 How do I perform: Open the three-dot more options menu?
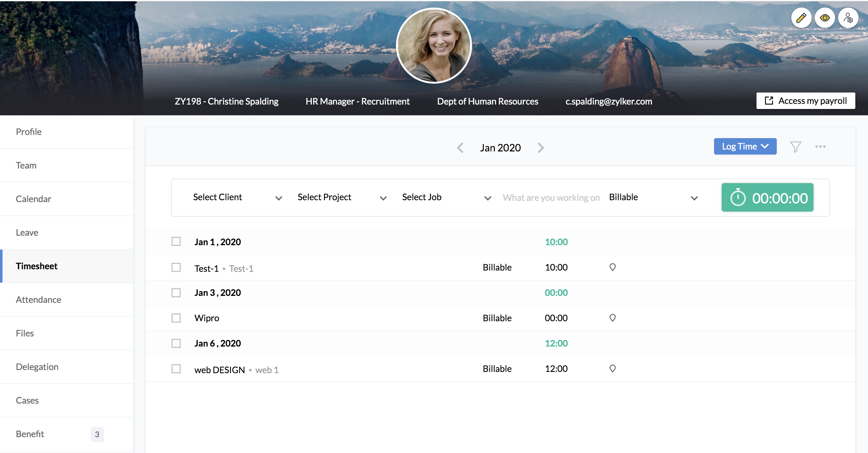click(820, 147)
